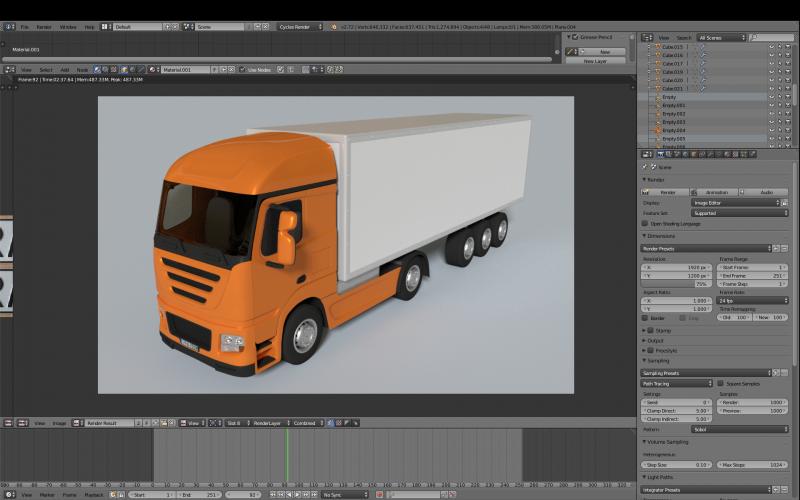The image size is (800, 500).
Task: Open the Path Tracing integrator dropdown
Action: click(677, 384)
